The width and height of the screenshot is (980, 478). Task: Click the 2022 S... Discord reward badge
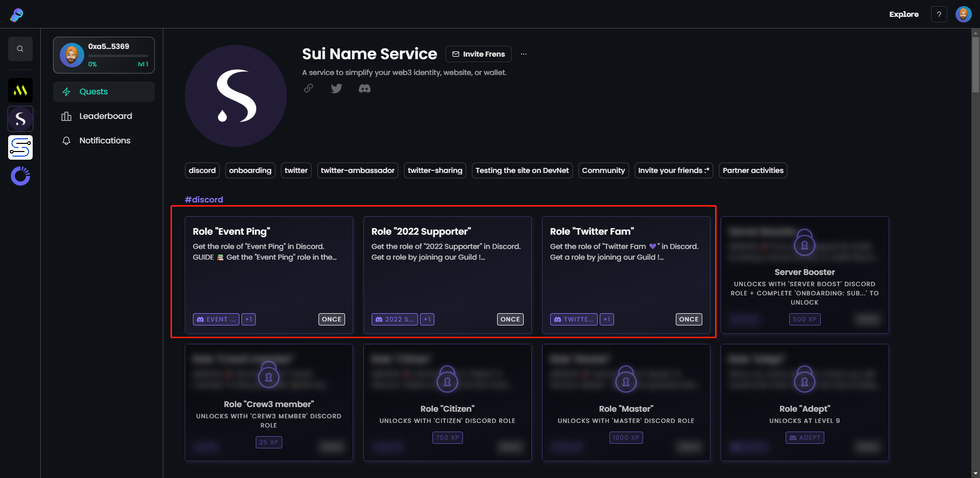(x=395, y=319)
